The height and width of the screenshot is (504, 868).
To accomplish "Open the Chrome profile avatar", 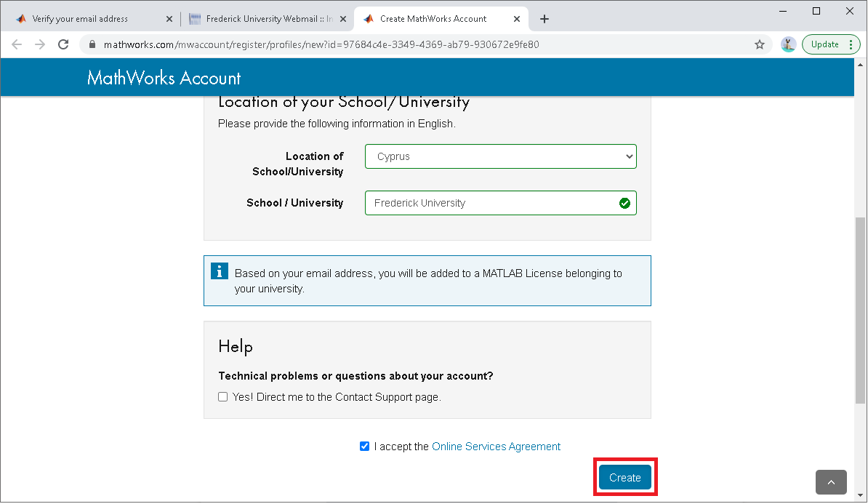I will pyautogui.click(x=788, y=44).
